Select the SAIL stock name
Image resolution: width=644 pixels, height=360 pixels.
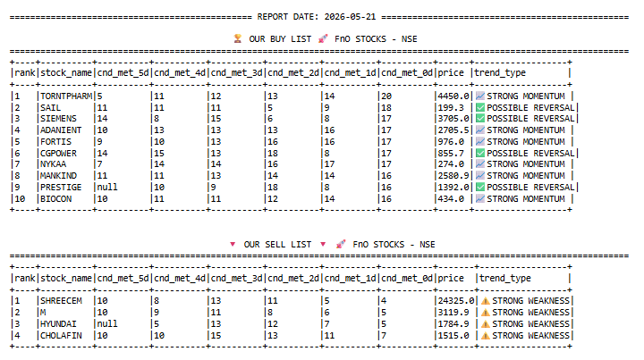(50, 107)
